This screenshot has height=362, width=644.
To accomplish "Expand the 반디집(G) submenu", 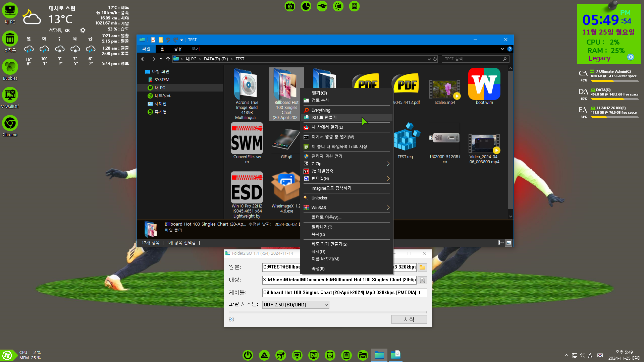I will (346, 179).
